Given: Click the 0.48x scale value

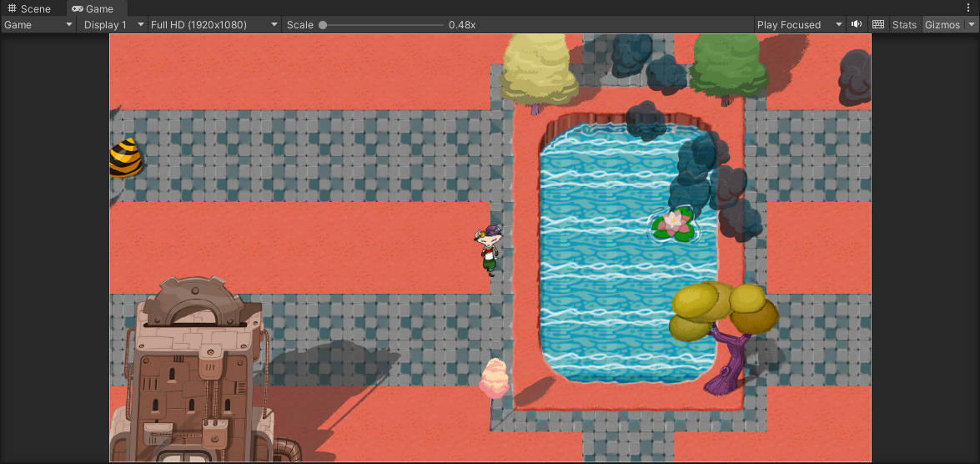Looking at the screenshot, I should coord(462,24).
